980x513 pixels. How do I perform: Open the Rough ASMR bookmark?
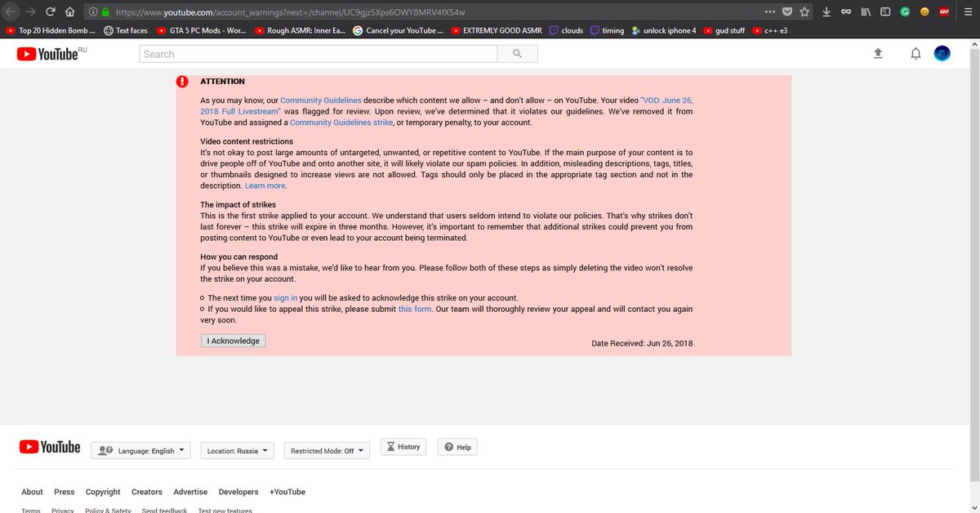point(301,30)
